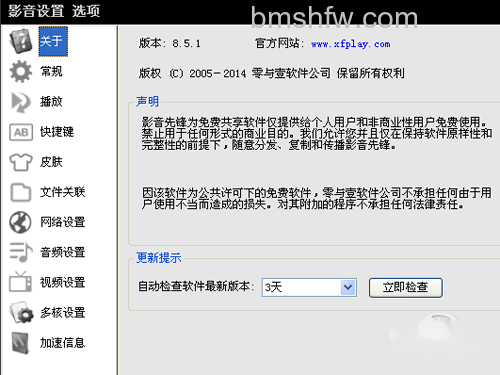This screenshot has width=500, height=375.
Task: Click the version text 8.5.1
Action: tap(186, 44)
